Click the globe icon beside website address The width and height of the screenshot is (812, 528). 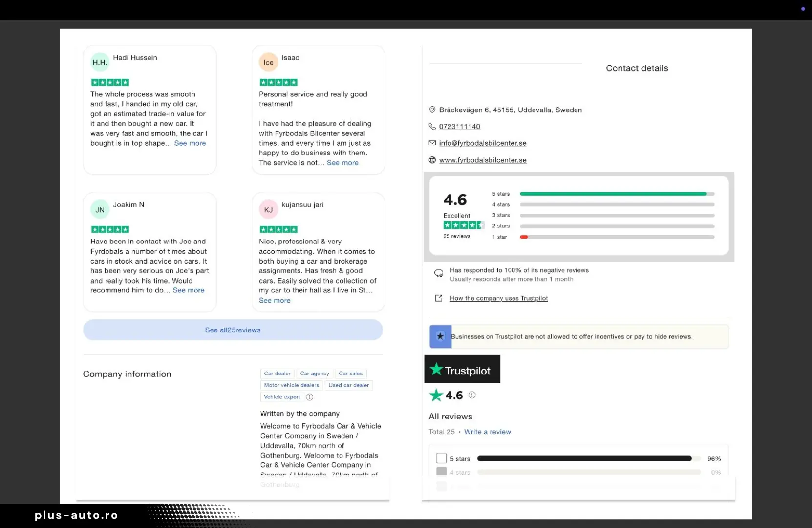point(432,160)
